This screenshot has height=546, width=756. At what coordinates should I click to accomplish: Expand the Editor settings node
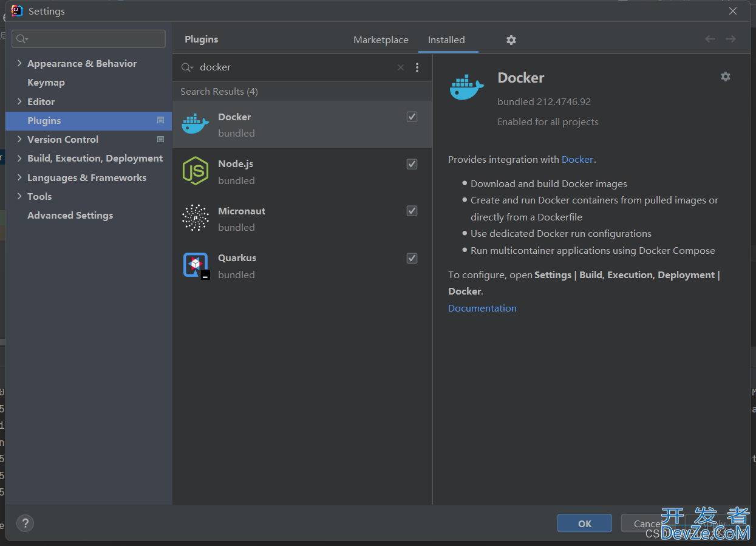pyautogui.click(x=19, y=101)
